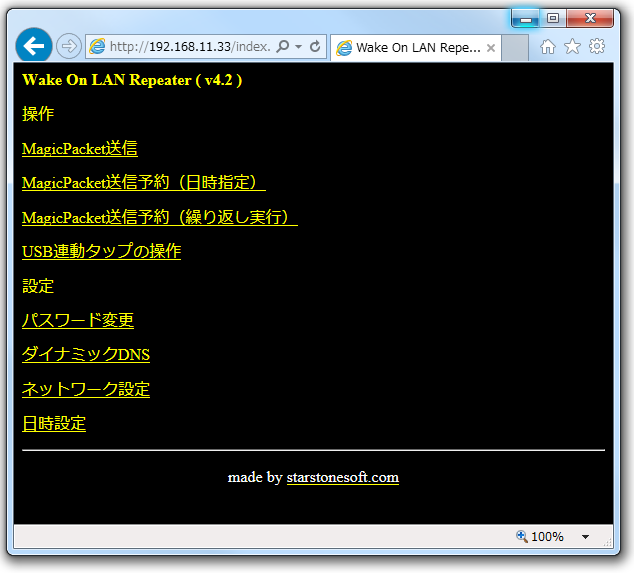Visit the starstonesoft.com footer link
This screenshot has width=634, height=573.
tap(343, 478)
